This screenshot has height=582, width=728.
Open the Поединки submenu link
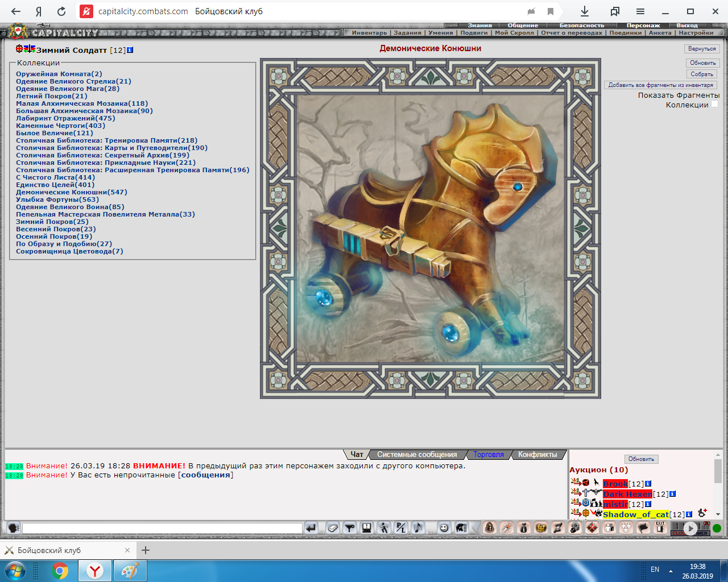626,33
